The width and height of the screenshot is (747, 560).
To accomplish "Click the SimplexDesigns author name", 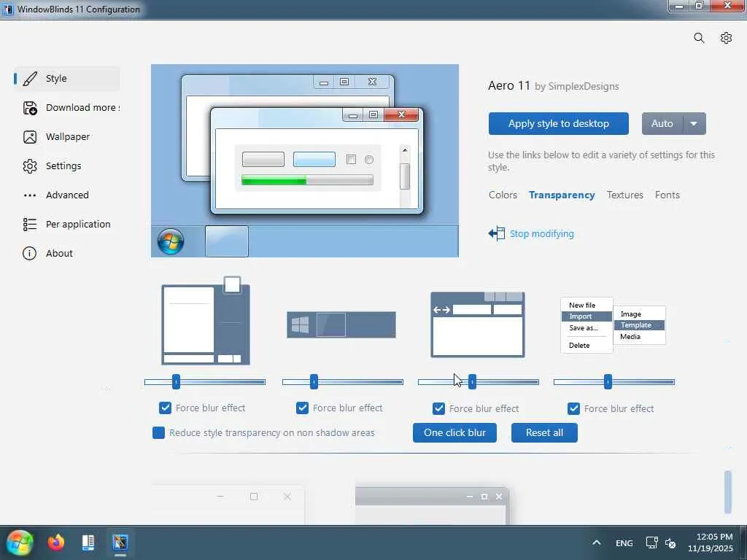I will tap(584, 87).
